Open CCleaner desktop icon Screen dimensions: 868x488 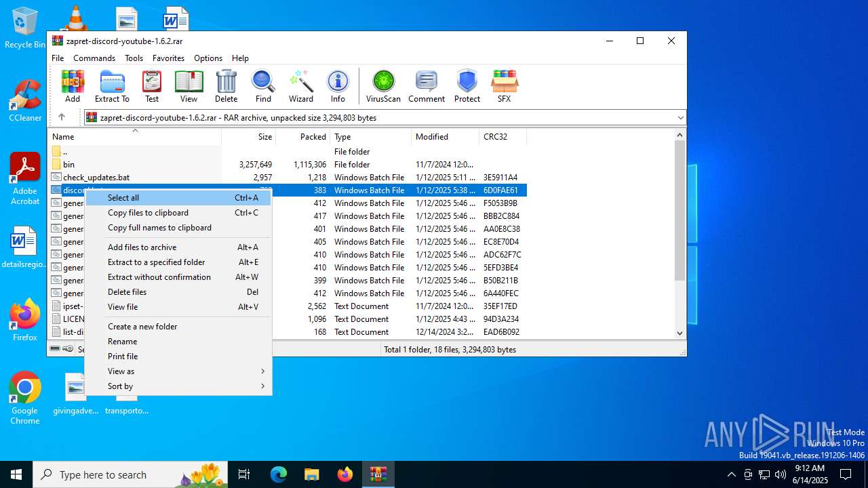tap(25, 100)
